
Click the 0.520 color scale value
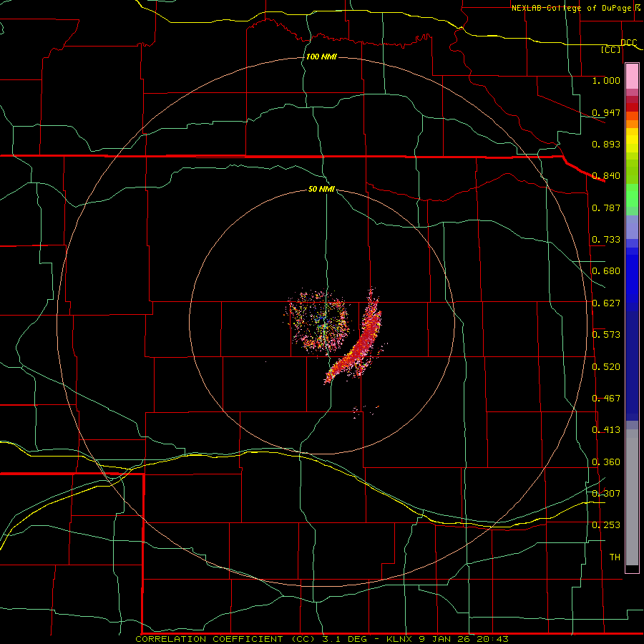[x=606, y=367]
